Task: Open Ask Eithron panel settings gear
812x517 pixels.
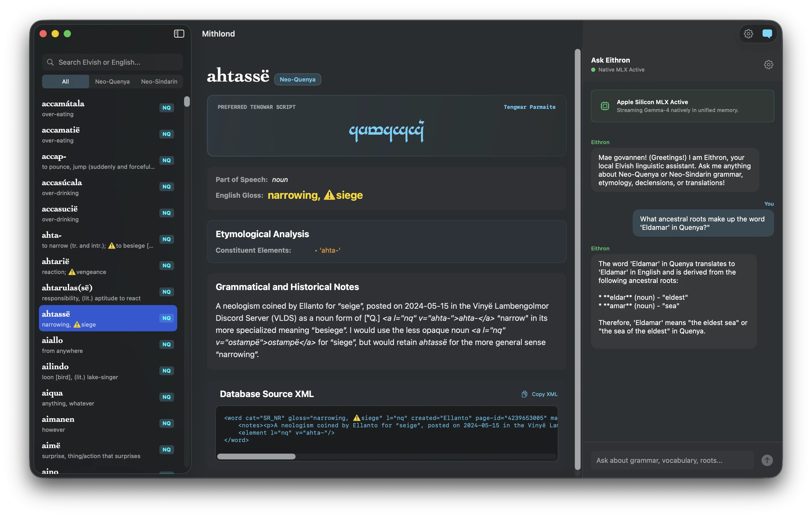Action: (x=768, y=64)
